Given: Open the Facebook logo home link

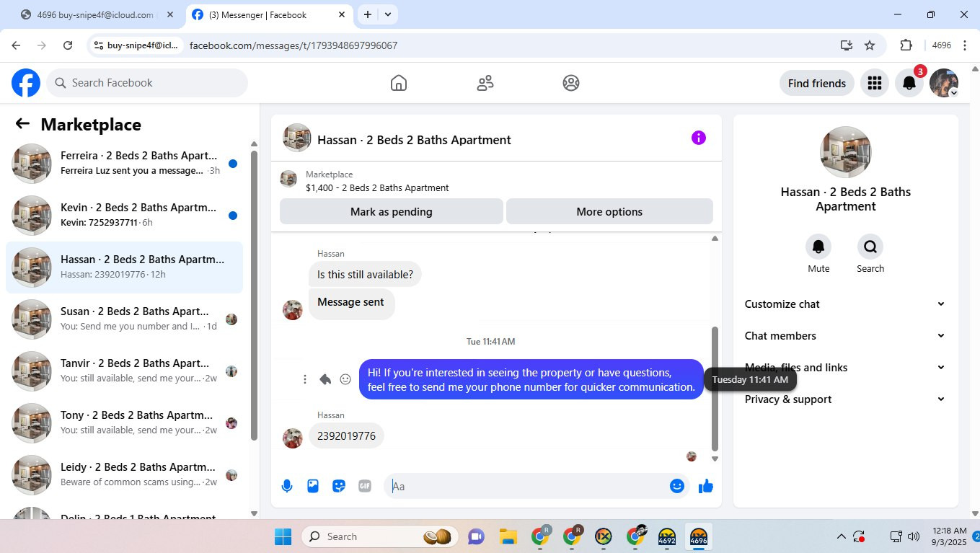Looking at the screenshot, I should (26, 83).
